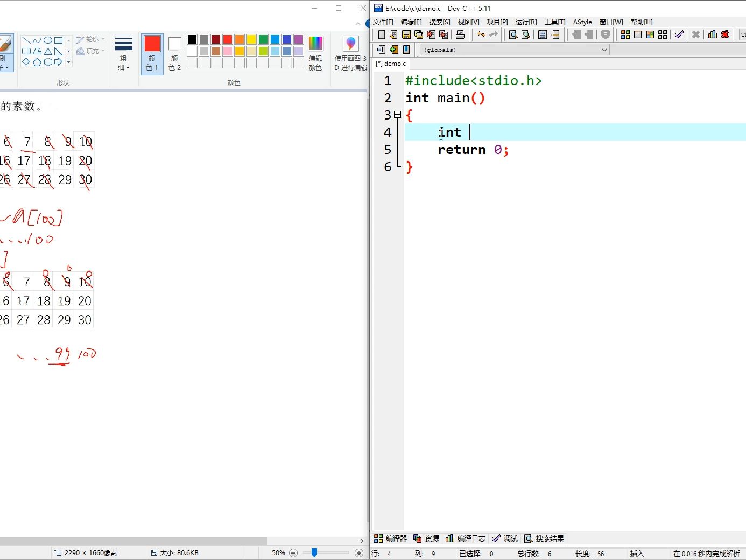The image size is (746, 560).
Task: Open Paint 3D edit button
Action: click(x=350, y=53)
